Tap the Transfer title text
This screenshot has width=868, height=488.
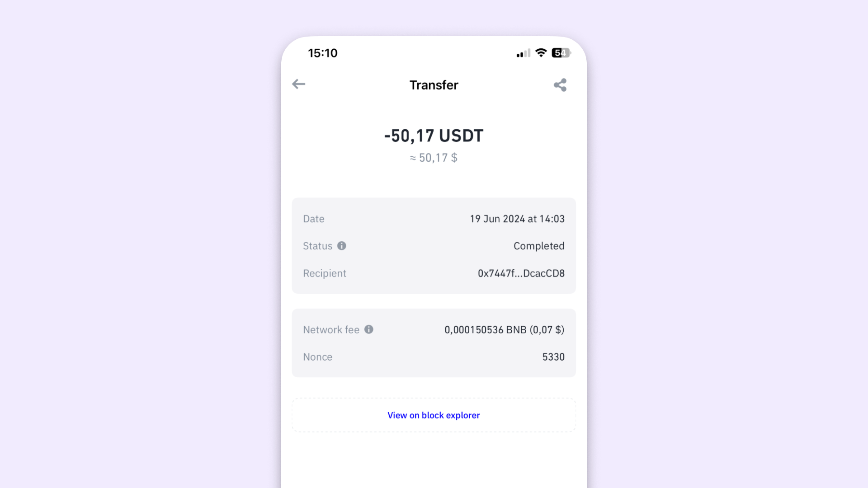point(434,84)
